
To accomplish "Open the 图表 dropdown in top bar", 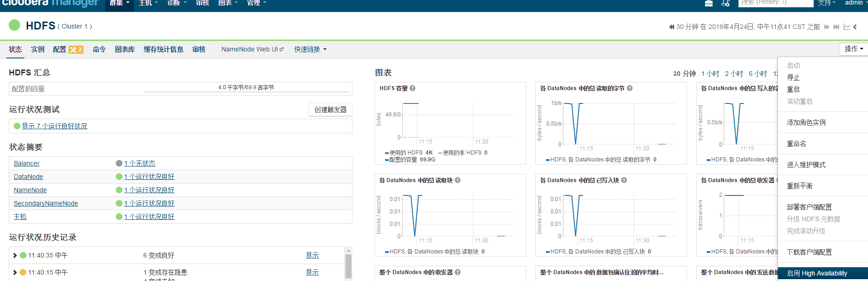I will point(228,3).
